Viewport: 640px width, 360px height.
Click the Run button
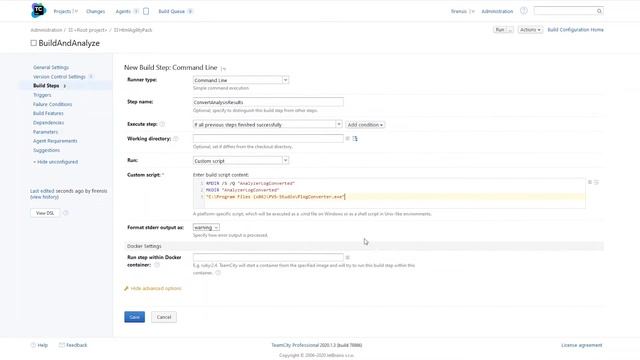click(500, 30)
